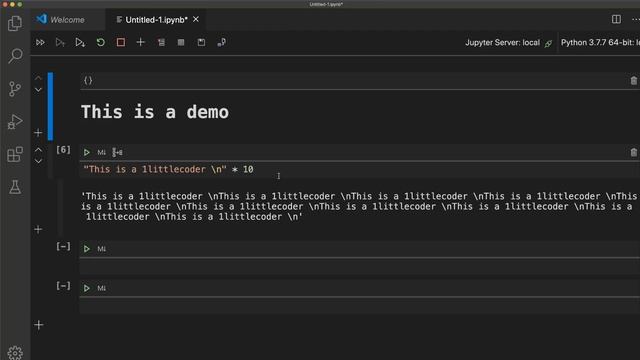Clear all cell outputs in toolbar
Image resolution: width=640 pixels, height=360 pixels.
click(x=161, y=42)
